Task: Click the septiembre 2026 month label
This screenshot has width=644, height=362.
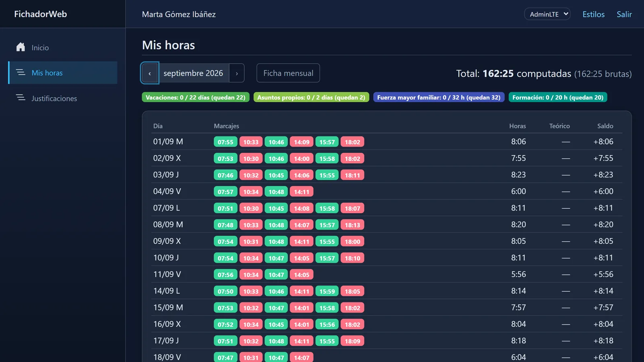Action: click(193, 73)
